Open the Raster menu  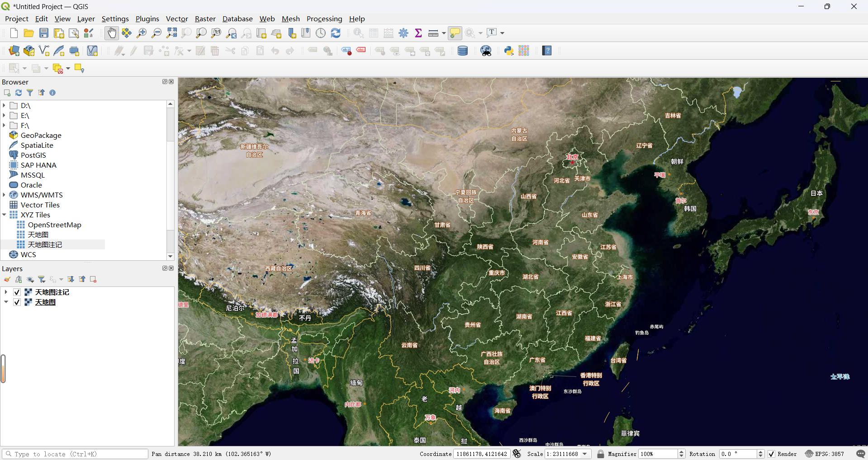pos(205,19)
